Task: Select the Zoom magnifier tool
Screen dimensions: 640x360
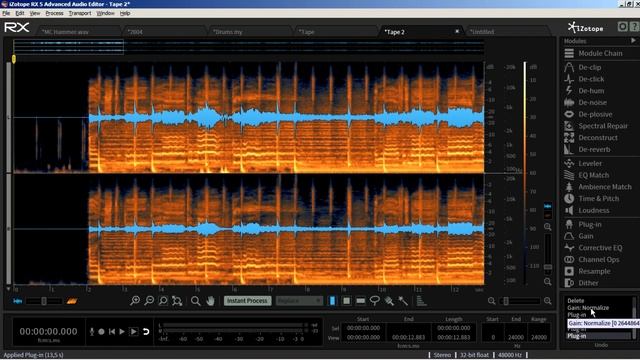Action: (196, 301)
